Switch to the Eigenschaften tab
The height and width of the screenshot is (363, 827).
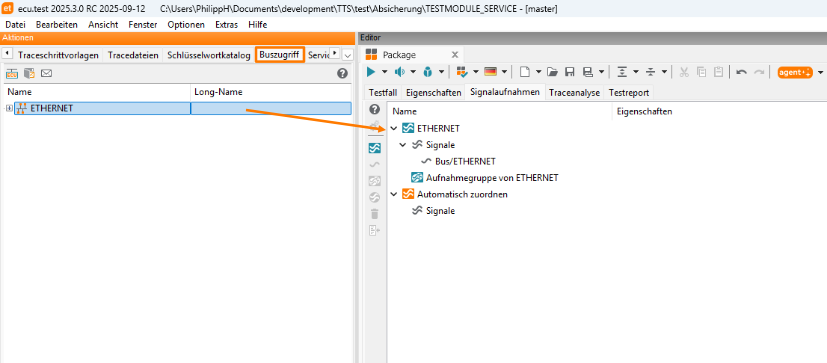[433, 92]
